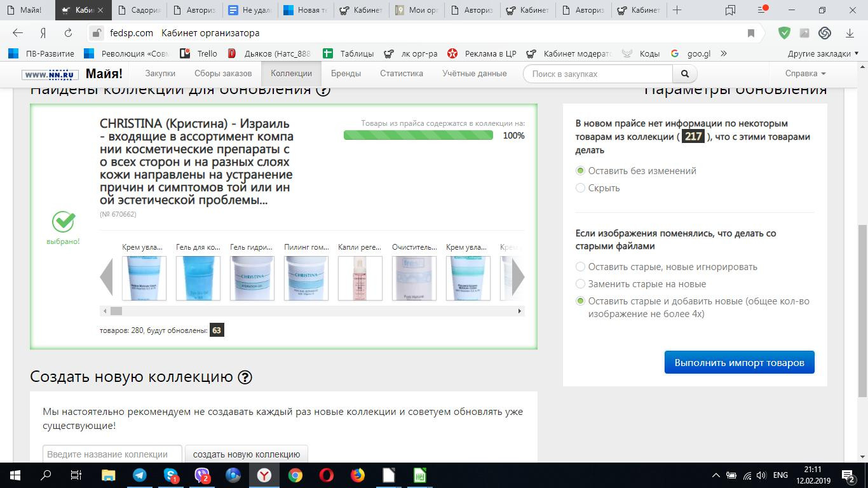Open Opera from the taskbar
Screen dimensions: 868x488
[x=327, y=475]
